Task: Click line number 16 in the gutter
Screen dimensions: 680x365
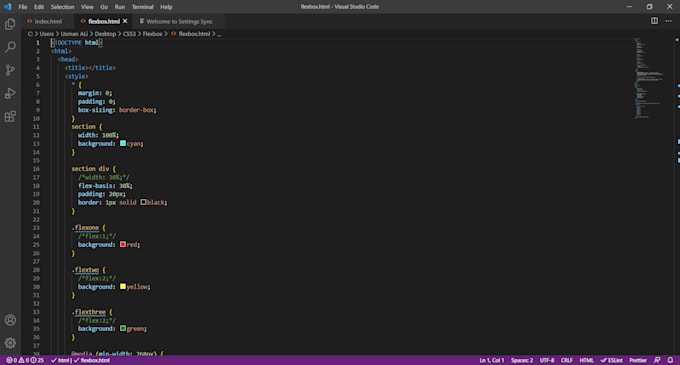Action: (x=36, y=169)
